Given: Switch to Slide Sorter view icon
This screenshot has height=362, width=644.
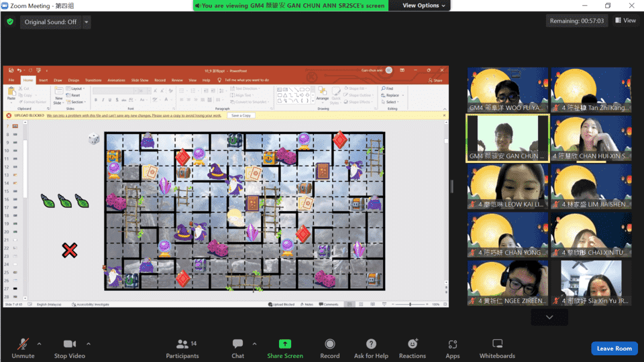Looking at the screenshot, I should pos(361,304).
